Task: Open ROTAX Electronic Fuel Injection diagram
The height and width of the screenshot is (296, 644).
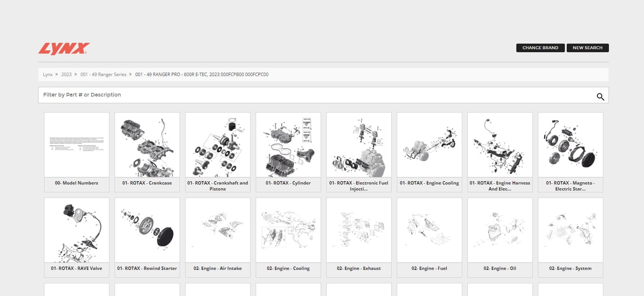Action: (359, 145)
